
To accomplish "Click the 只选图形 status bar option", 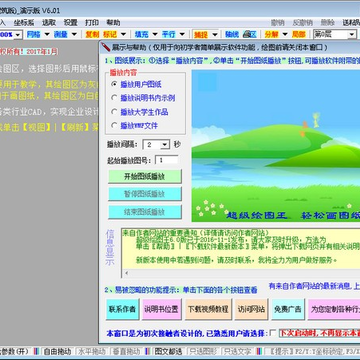I will 203,351.
